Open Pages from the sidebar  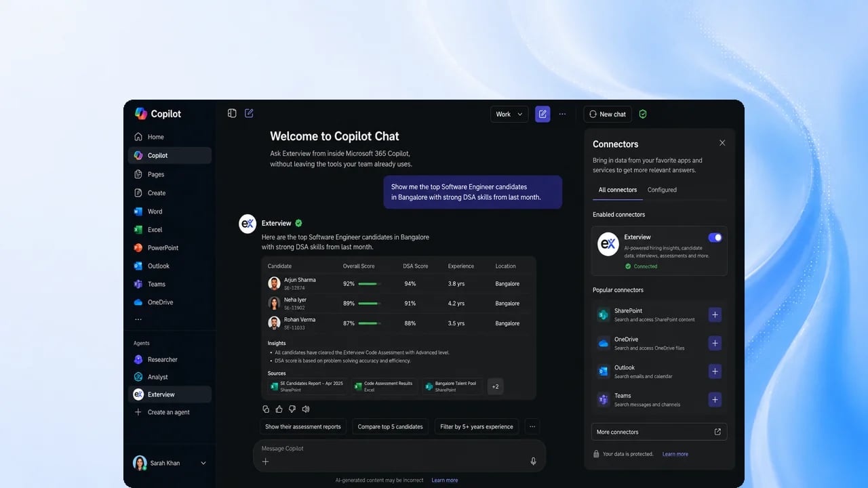pyautogui.click(x=170, y=174)
